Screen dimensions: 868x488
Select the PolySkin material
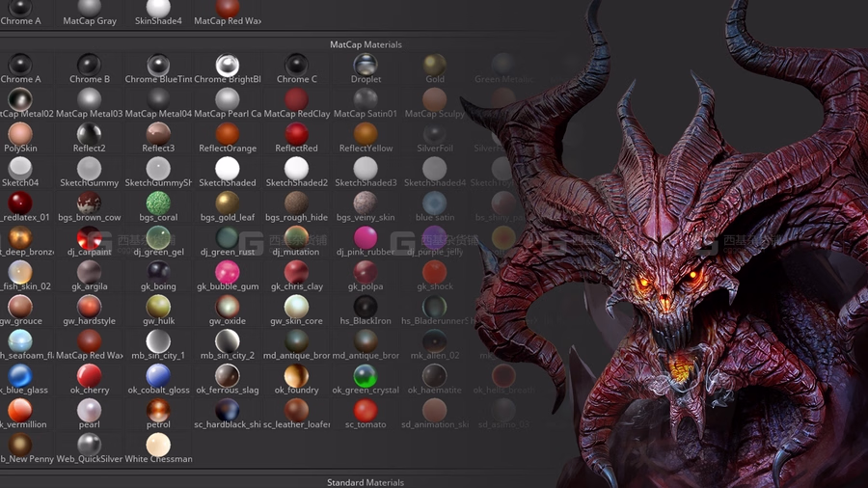pos(20,138)
